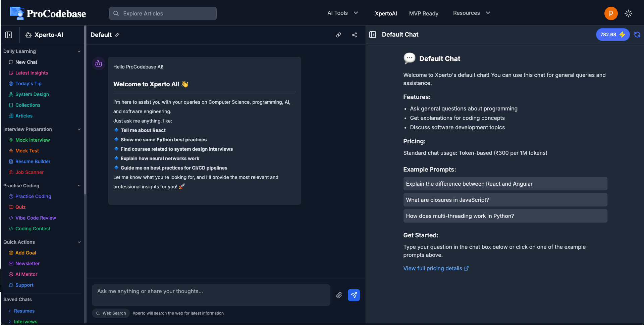Open Resume Builder
The height and width of the screenshot is (325, 644).
tap(30, 161)
